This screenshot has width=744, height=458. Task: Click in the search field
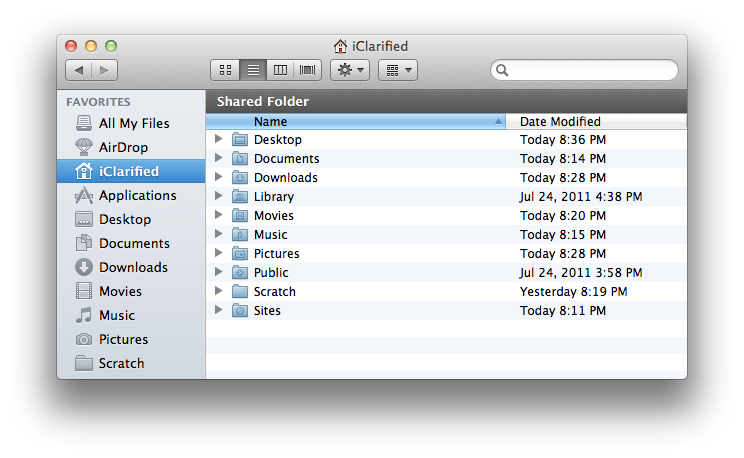pos(590,71)
